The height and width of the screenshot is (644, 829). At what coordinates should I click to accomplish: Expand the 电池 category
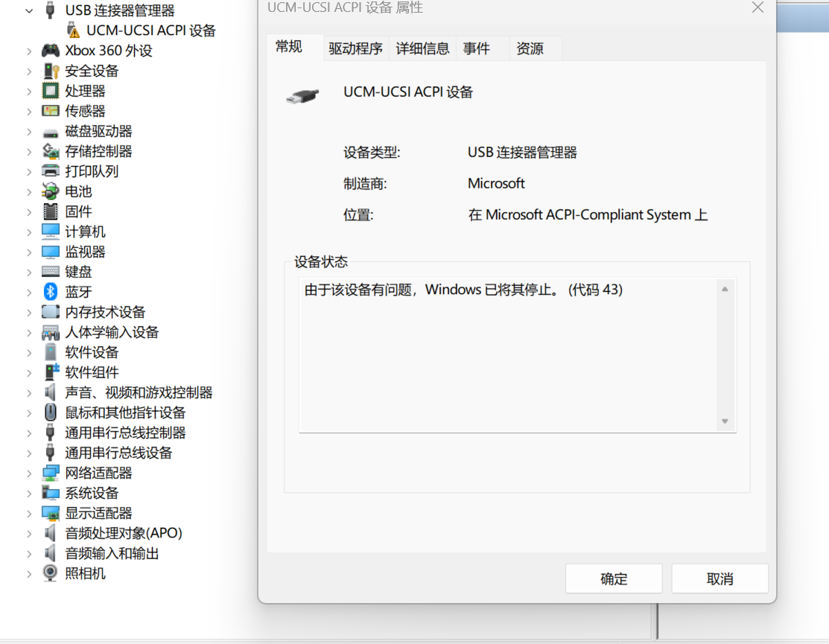pos(29,192)
